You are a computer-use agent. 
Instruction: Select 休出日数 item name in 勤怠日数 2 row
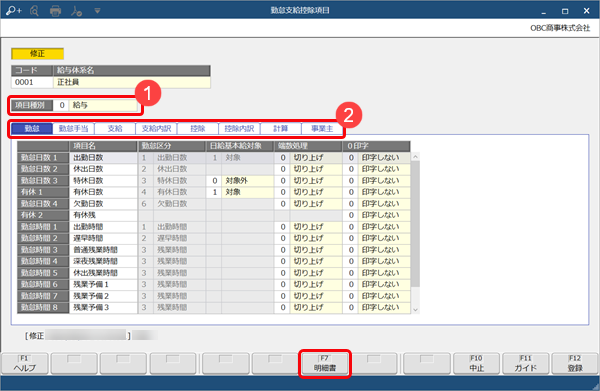103,169
